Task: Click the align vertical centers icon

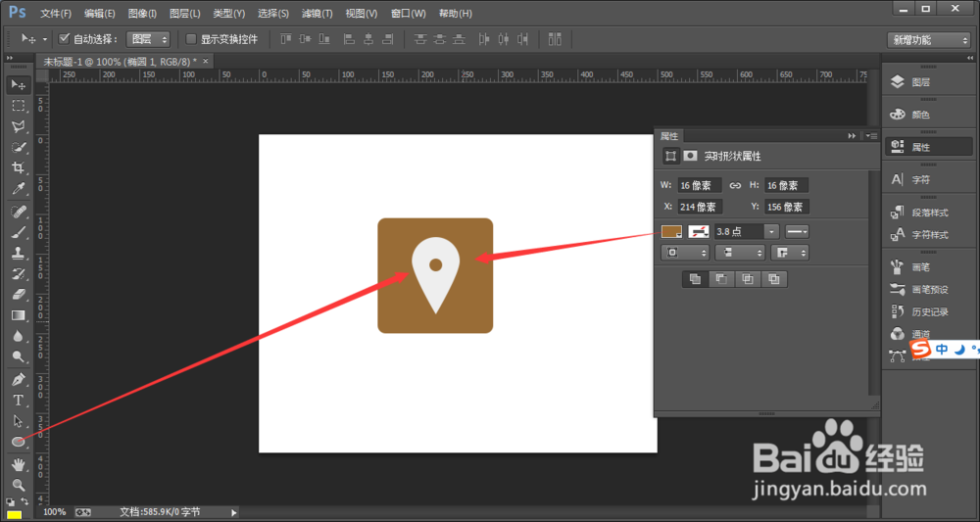Action: click(305, 39)
